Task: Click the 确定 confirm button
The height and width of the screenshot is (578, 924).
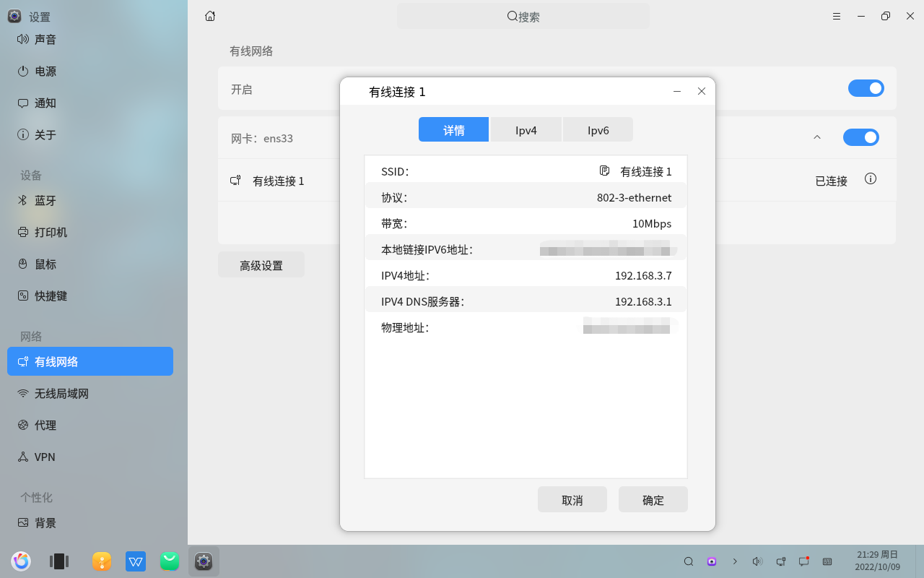Action: point(653,499)
